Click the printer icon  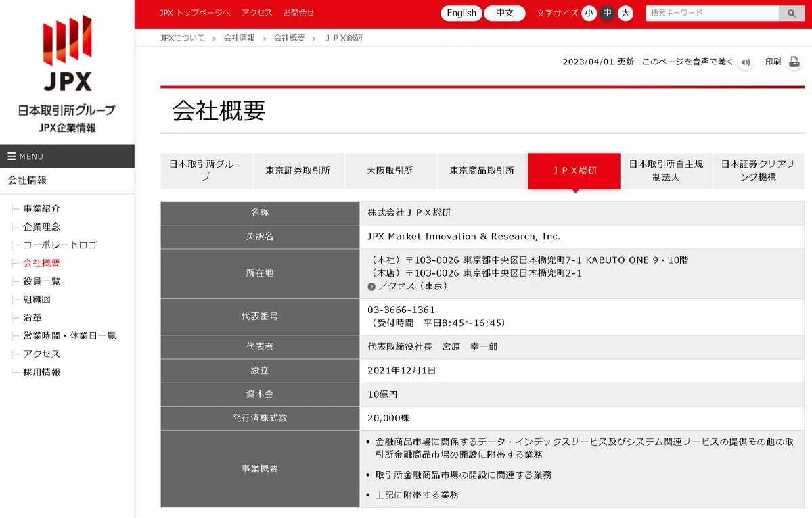click(x=794, y=62)
